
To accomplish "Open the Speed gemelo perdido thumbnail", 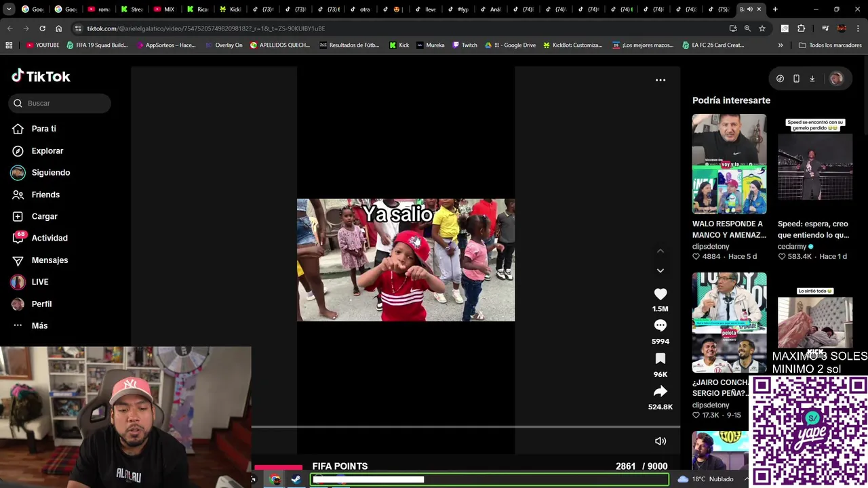I will [x=815, y=164].
